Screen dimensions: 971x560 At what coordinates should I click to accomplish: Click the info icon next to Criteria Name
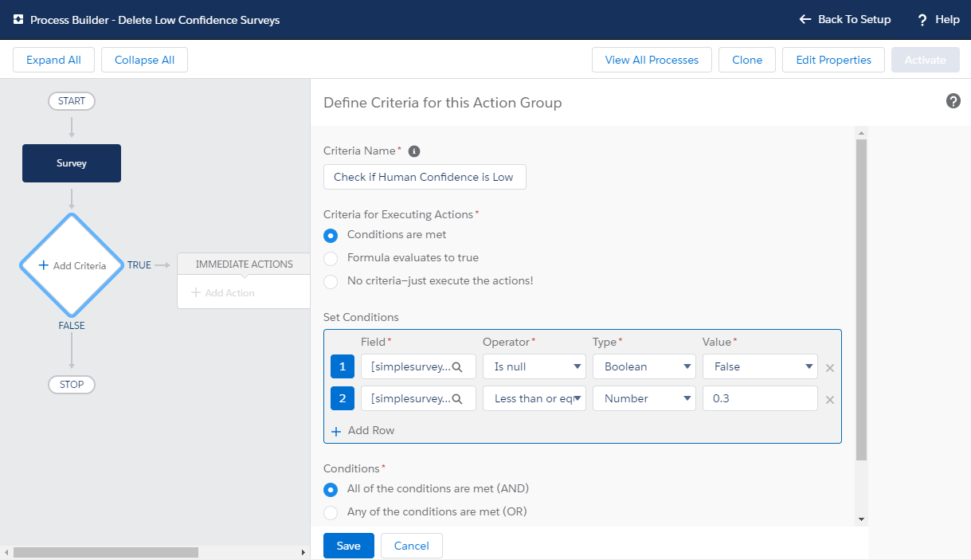tap(414, 151)
